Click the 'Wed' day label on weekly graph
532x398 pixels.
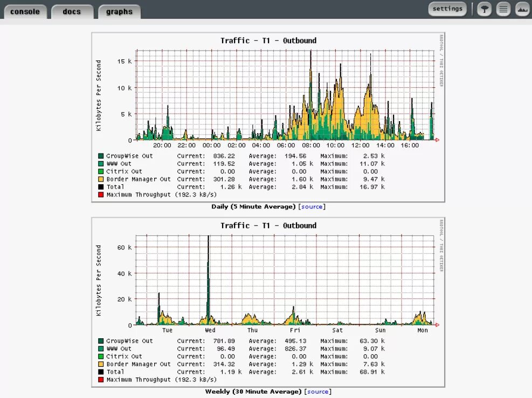point(210,330)
